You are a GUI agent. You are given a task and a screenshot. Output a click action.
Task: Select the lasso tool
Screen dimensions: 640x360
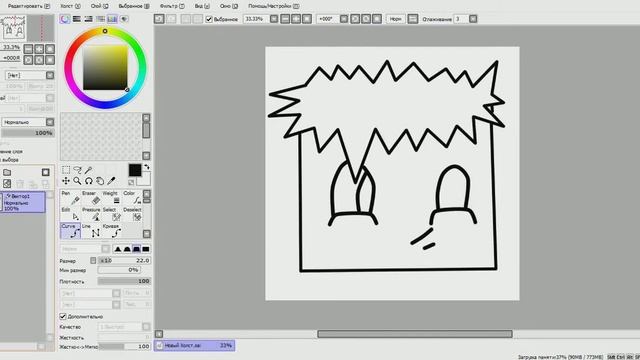pyautogui.click(x=77, y=170)
